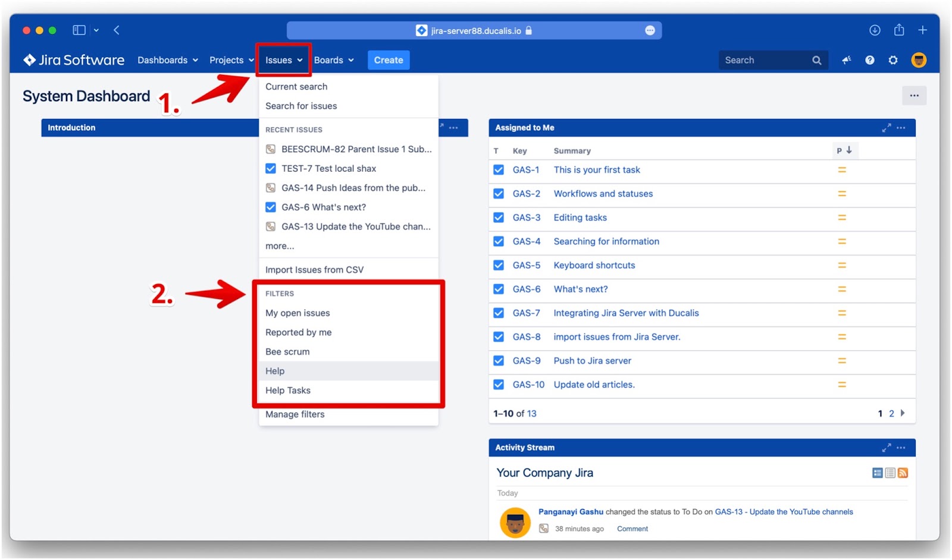Open Activity Stream gadget options menu
The width and height of the screenshot is (952, 560).
coord(901,448)
